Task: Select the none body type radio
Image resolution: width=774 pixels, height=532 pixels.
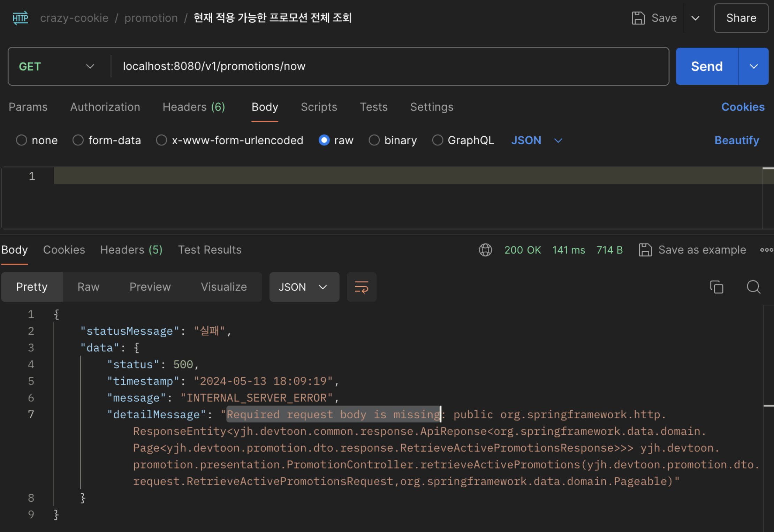Action: click(x=22, y=140)
